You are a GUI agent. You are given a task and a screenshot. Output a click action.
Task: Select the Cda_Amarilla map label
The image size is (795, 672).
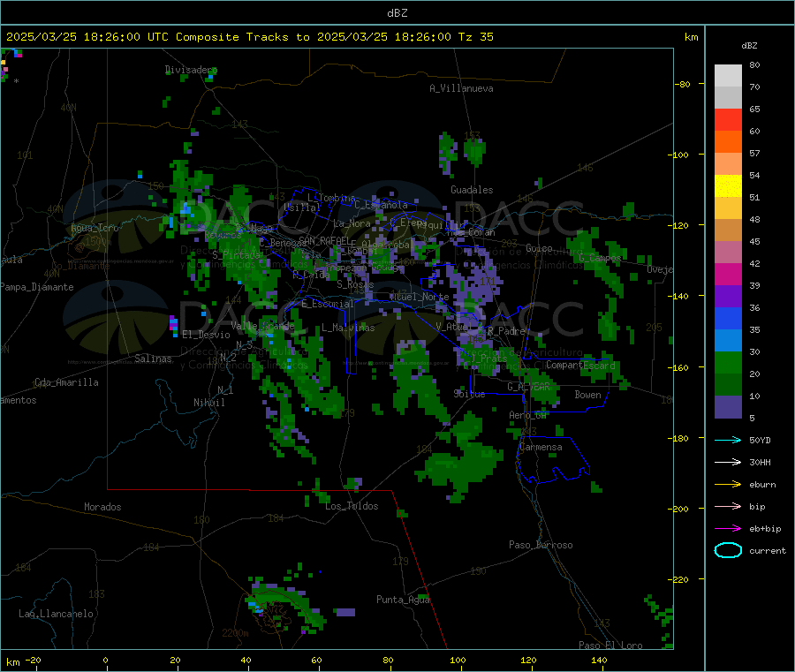click(x=66, y=382)
